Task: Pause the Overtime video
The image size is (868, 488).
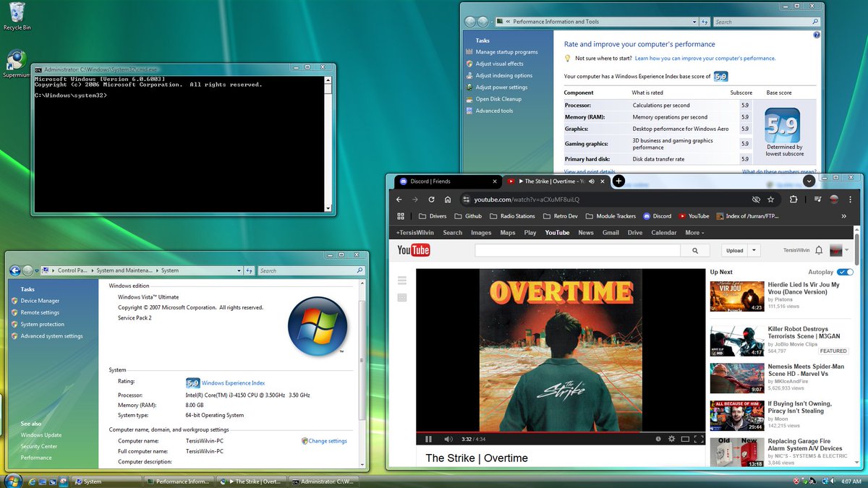Action: (x=428, y=439)
